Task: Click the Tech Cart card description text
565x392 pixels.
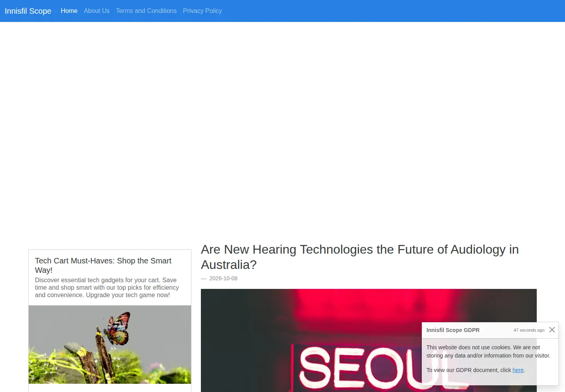Action: coord(107,287)
